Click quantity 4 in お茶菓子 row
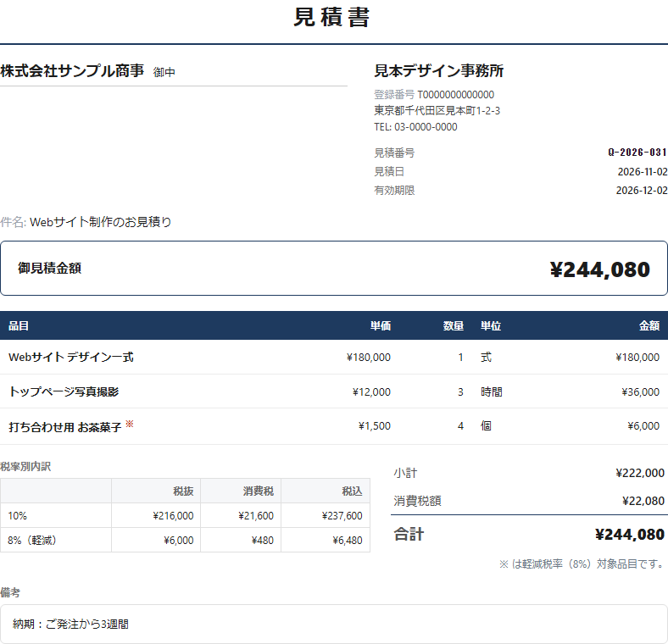The height and width of the screenshot is (644, 668). click(460, 426)
